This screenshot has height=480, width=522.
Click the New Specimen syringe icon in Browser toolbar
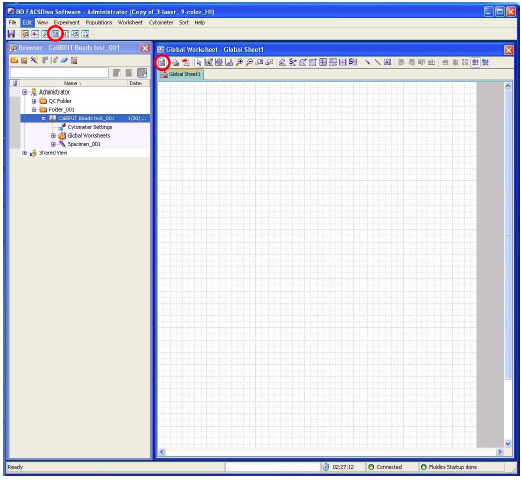(x=34, y=60)
